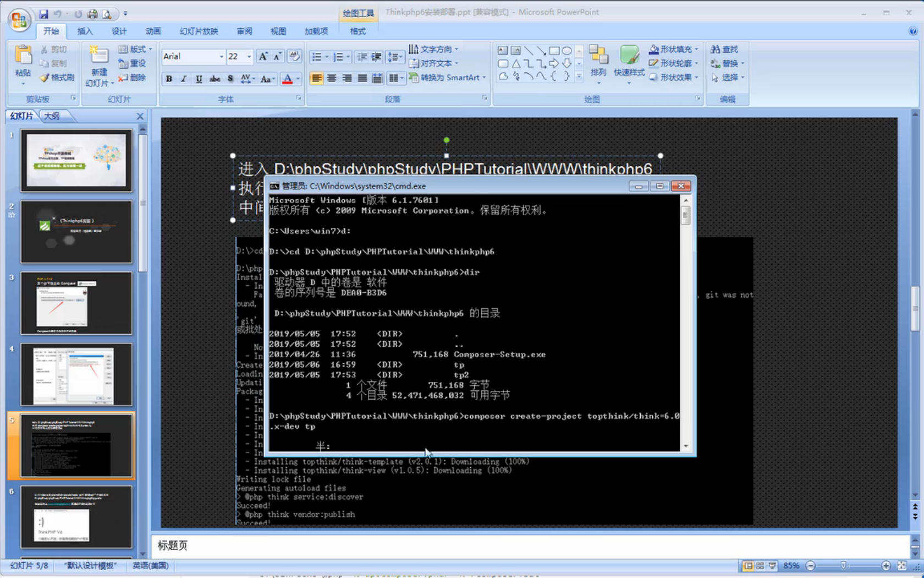Close the slides pane

tap(140, 116)
